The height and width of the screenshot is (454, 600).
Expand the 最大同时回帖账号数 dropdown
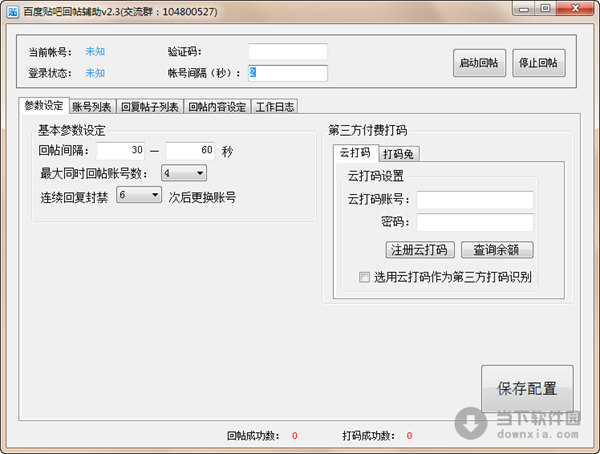184,173
